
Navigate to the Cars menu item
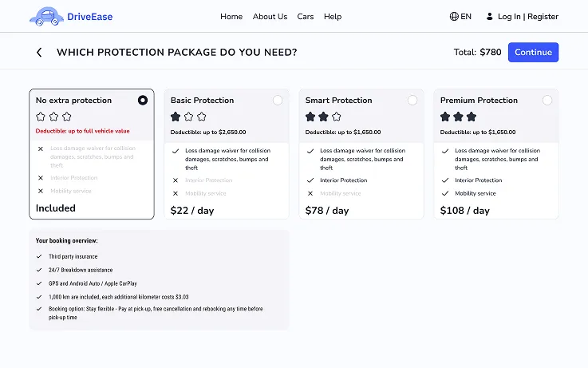[306, 16]
